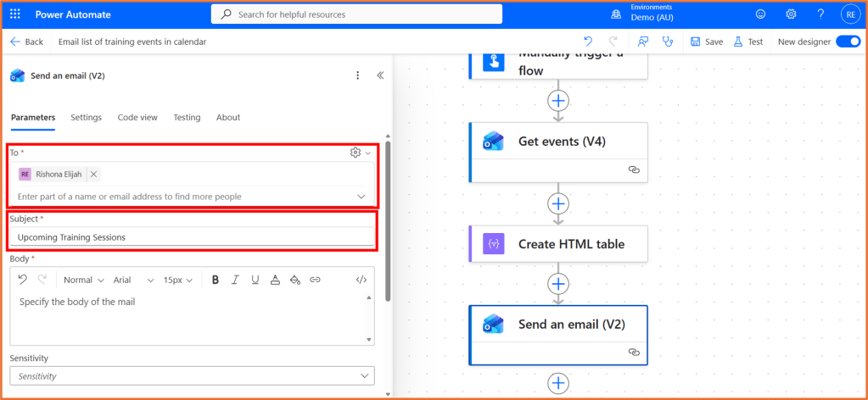The height and width of the screenshot is (400, 868).
Task: Click the Save button
Action: tap(706, 42)
